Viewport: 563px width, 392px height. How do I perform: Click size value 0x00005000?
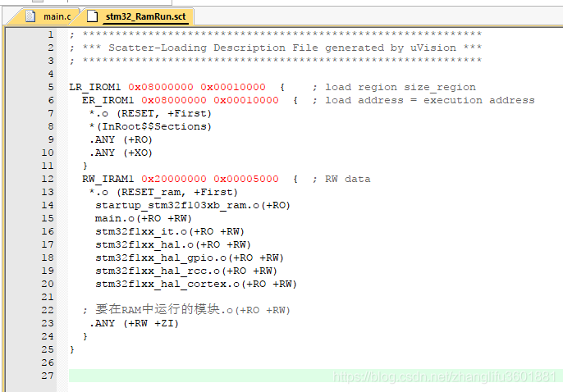coord(246,179)
